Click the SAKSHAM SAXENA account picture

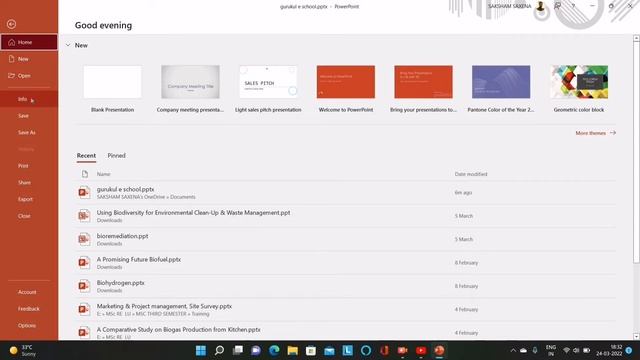click(x=540, y=6)
